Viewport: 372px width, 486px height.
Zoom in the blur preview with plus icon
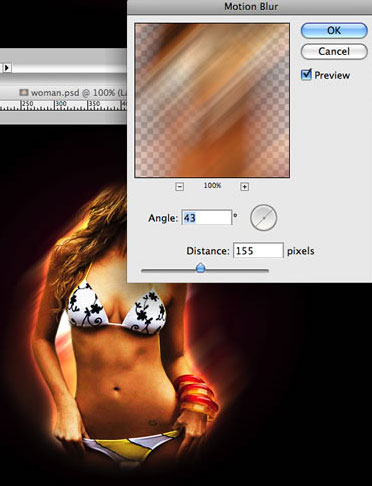coord(244,186)
